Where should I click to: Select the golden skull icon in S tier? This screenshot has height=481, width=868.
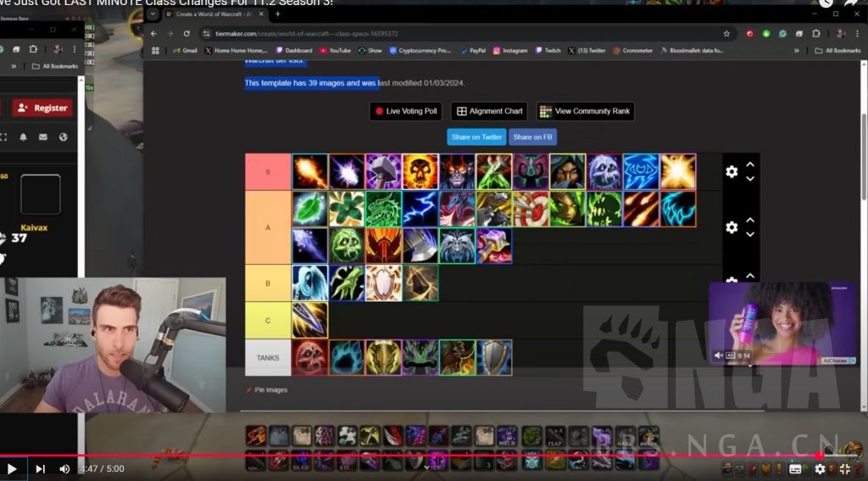[x=420, y=171]
